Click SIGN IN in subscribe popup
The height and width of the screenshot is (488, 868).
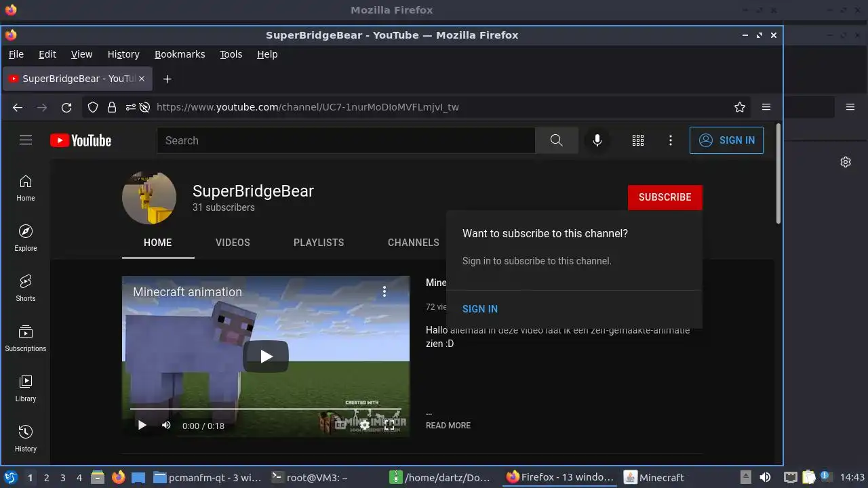480,309
